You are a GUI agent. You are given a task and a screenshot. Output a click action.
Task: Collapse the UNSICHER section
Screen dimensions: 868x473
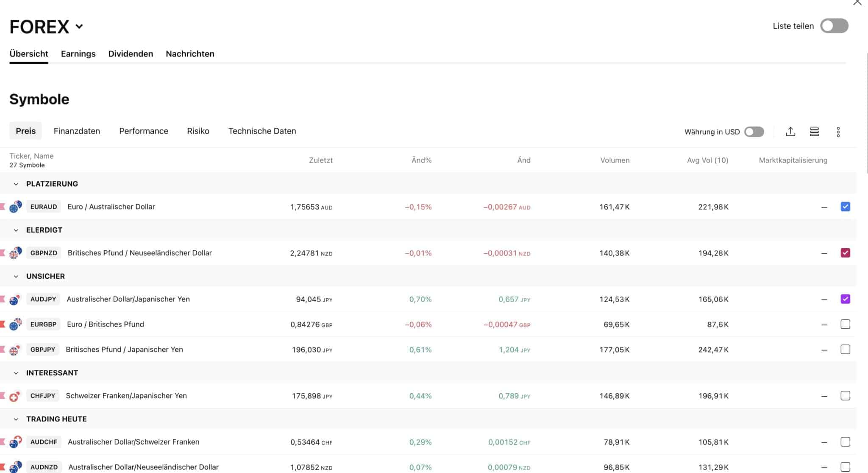coord(16,276)
